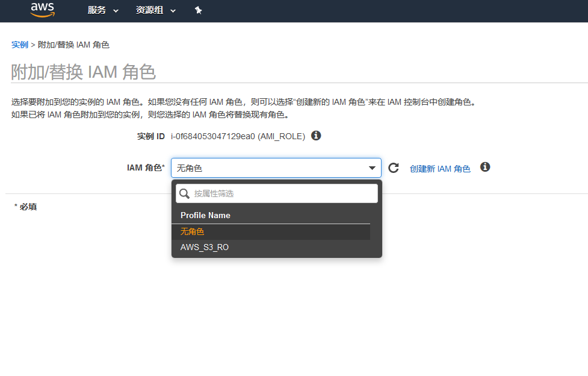
Task: Click the 服务 menu chevron arrow
Action: point(116,11)
